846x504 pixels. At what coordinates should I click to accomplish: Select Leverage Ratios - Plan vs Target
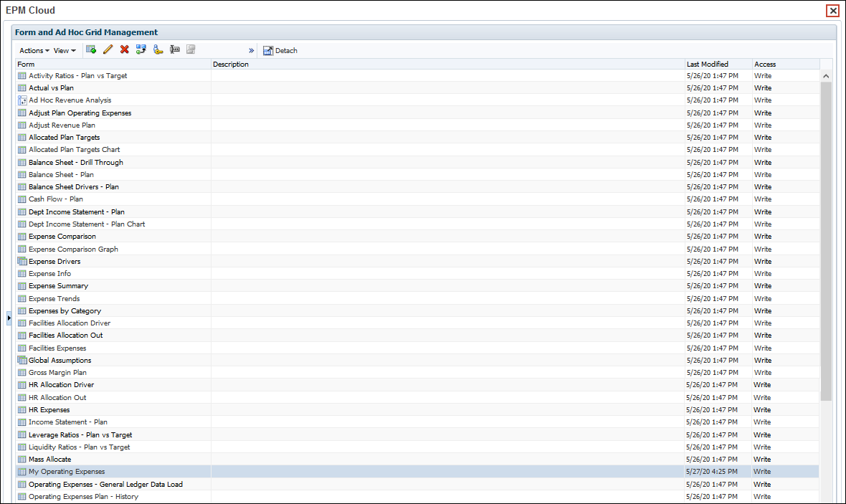click(80, 435)
